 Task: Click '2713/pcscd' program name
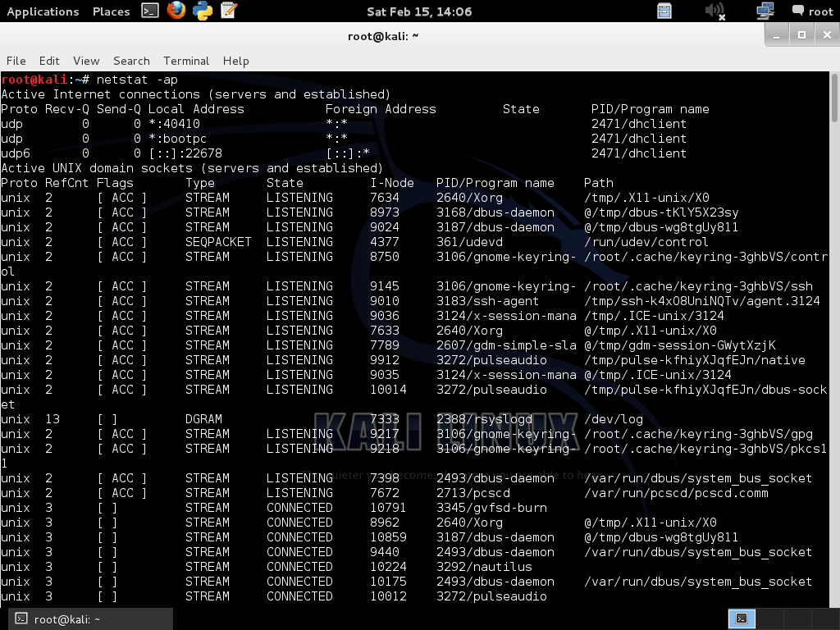473,493
